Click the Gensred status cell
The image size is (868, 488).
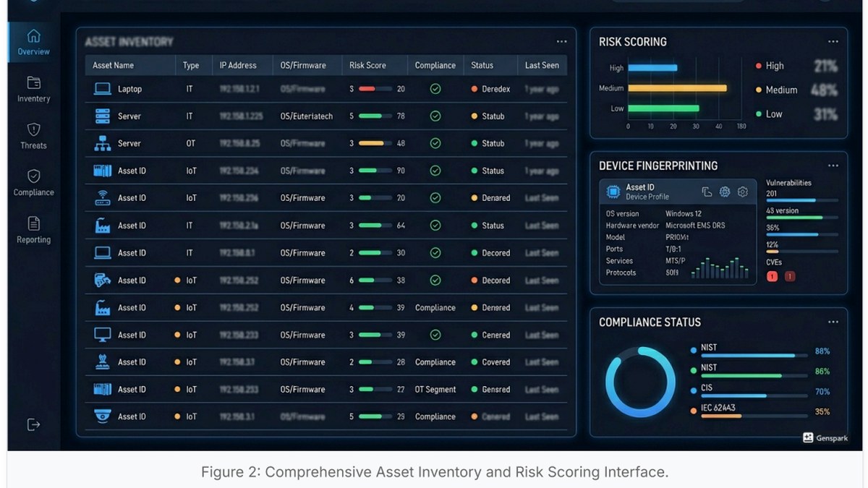point(491,390)
